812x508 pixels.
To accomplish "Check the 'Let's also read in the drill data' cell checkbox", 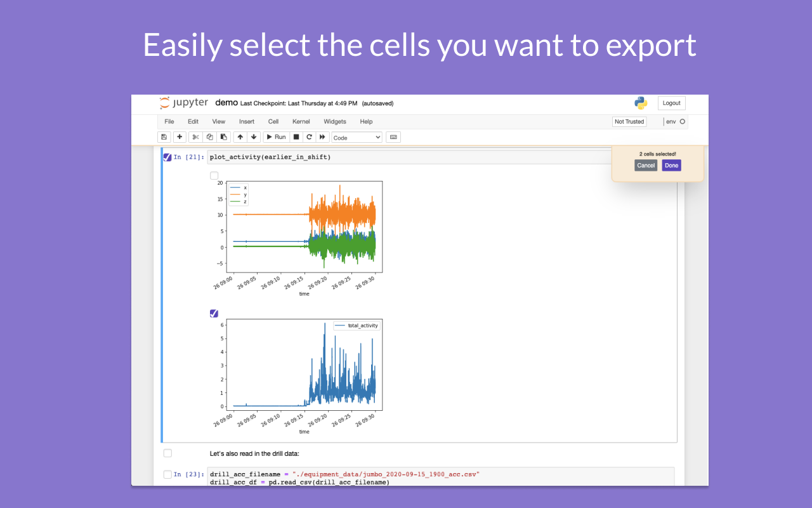I will (167, 453).
